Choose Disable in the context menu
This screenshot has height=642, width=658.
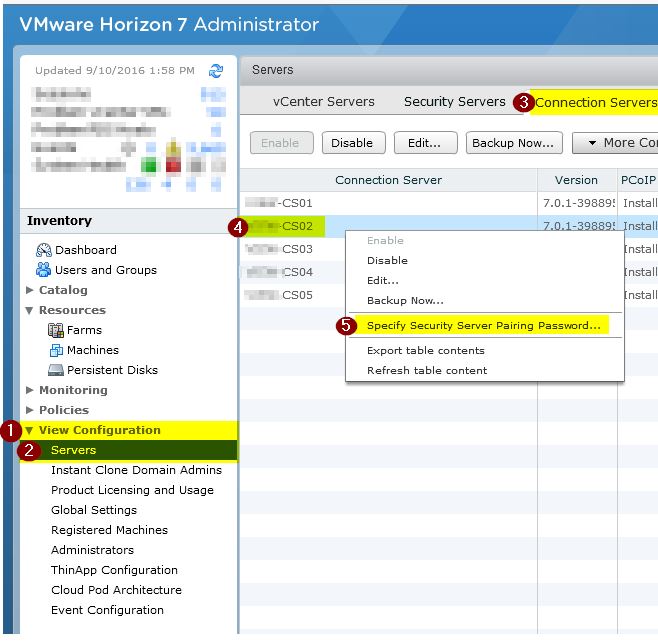(387, 261)
